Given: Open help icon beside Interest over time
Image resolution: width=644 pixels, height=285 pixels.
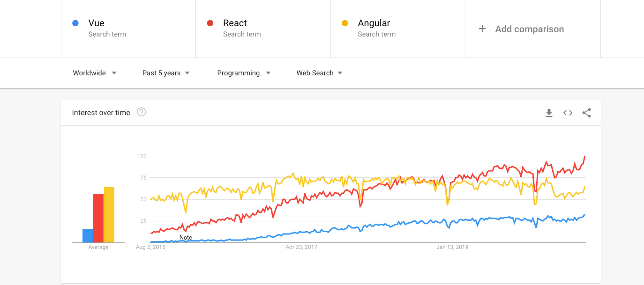Looking at the screenshot, I should coord(141,112).
